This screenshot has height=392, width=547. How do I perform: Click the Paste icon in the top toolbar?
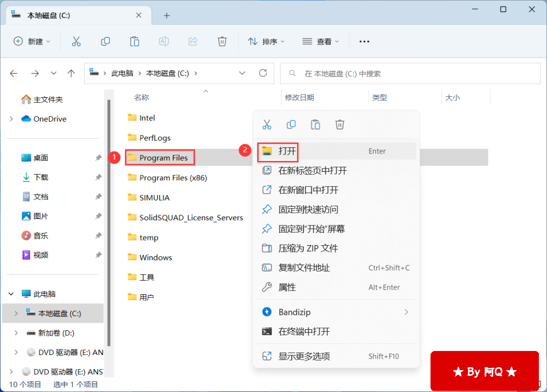134,42
